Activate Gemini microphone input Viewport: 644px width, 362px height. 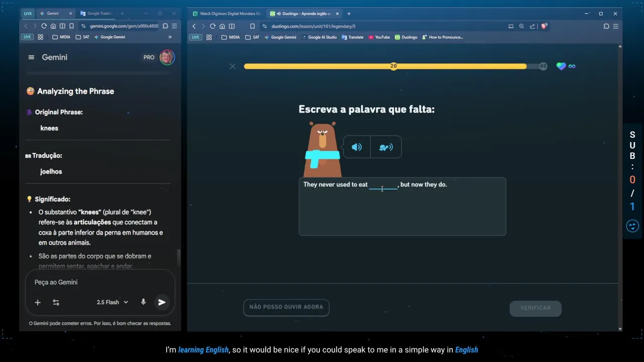[x=143, y=302]
